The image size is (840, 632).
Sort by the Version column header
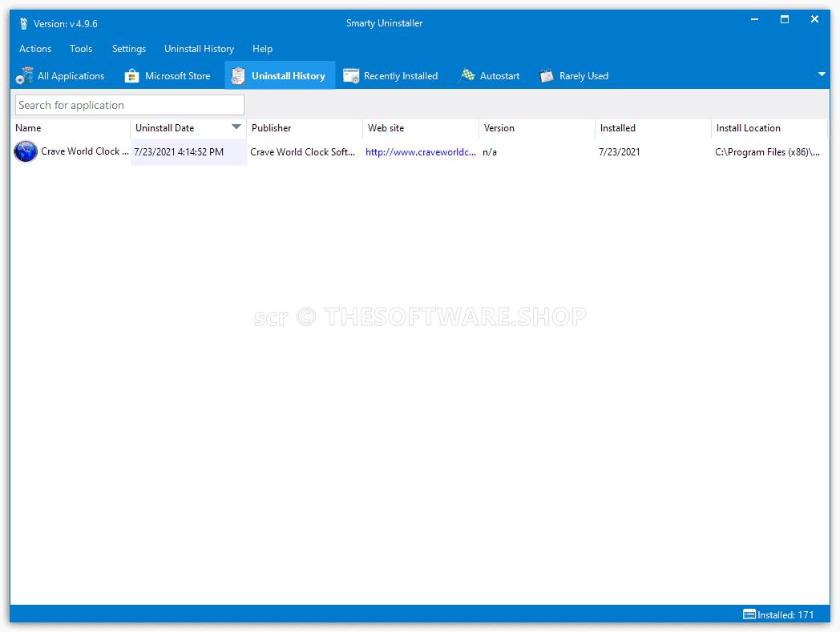click(537, 128)
